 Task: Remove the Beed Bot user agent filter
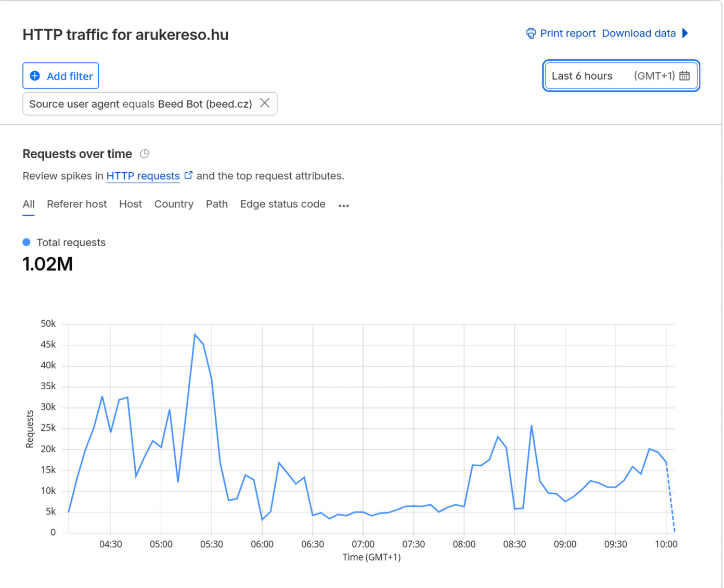(265, 103)
